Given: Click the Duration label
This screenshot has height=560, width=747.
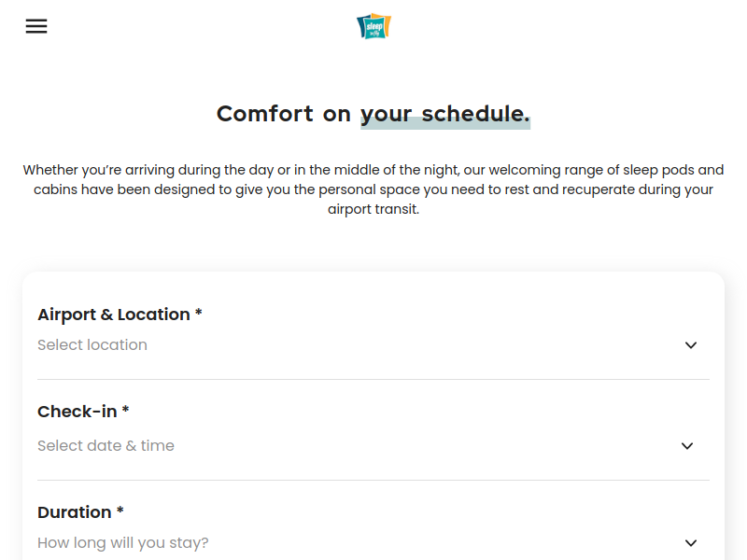Looking at the screenshot, I should coord(75,512).
